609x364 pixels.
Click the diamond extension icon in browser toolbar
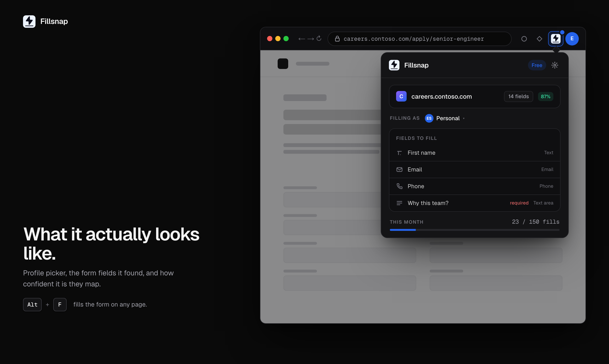(539, 39)
